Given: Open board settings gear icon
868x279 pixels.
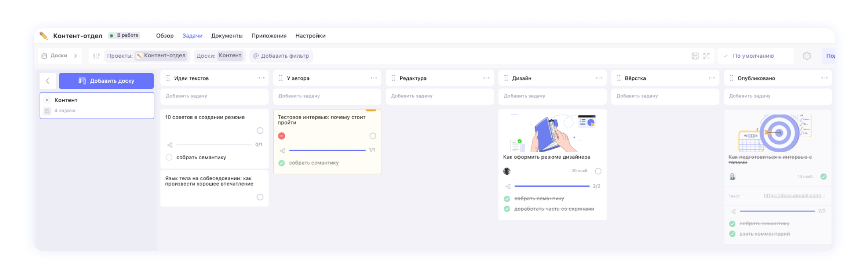Looking at the screenshot, I should (807, 56).
